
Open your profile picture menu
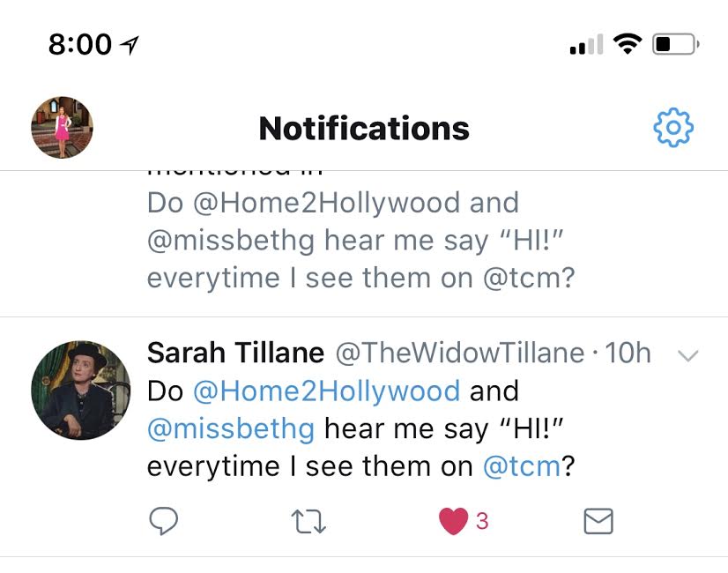coord(62,128)
